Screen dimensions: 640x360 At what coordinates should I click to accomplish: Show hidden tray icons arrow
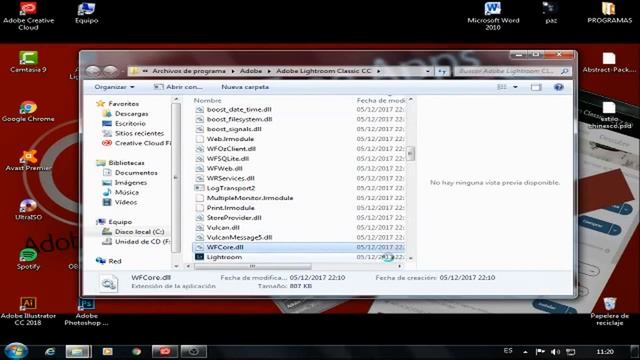525,352
